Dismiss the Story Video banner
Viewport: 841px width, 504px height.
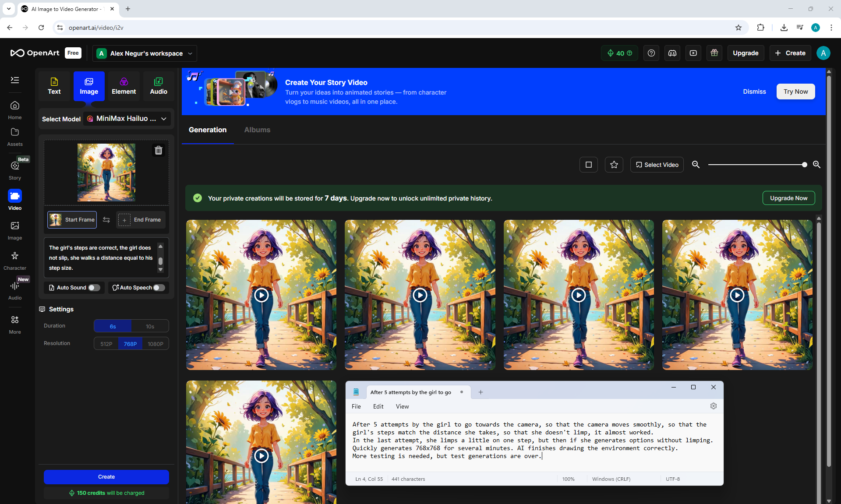(754, 92)
